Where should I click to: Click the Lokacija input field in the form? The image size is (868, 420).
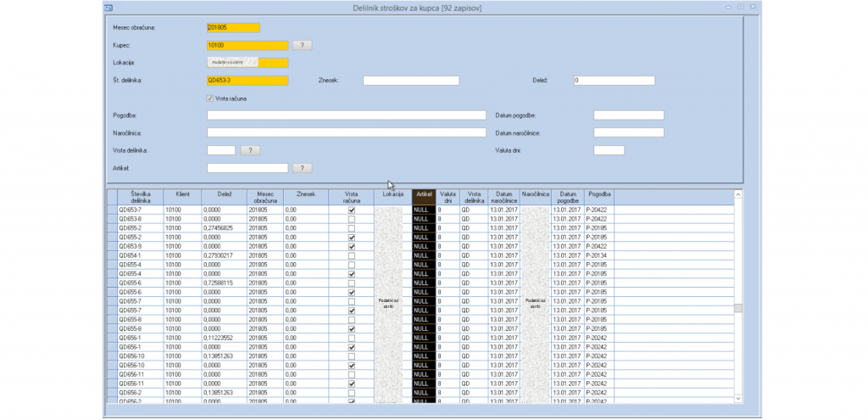coord(248,63)
